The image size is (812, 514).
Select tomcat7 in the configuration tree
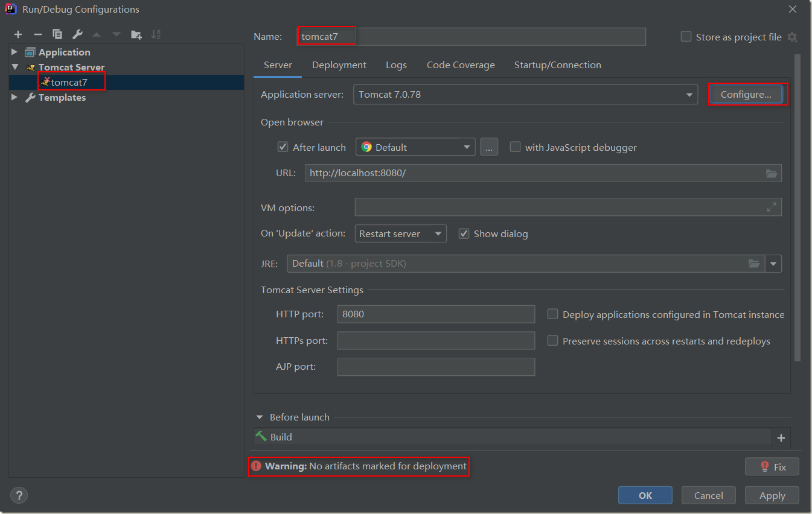(126, 82)
